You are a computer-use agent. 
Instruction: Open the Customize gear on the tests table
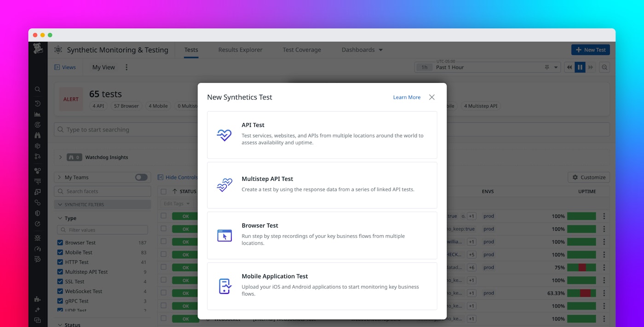pyautogui.click(x=588, y=177)
